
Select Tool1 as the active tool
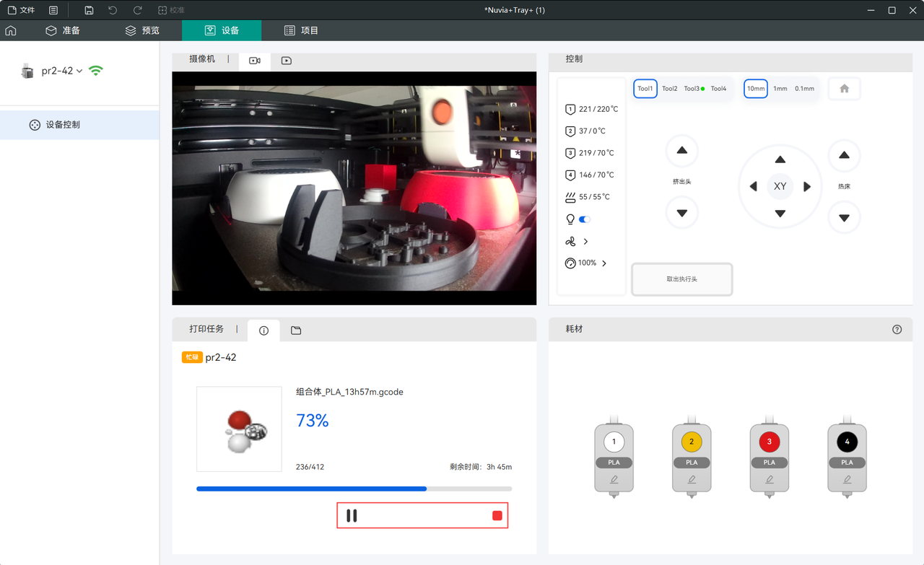coord(645,89)
